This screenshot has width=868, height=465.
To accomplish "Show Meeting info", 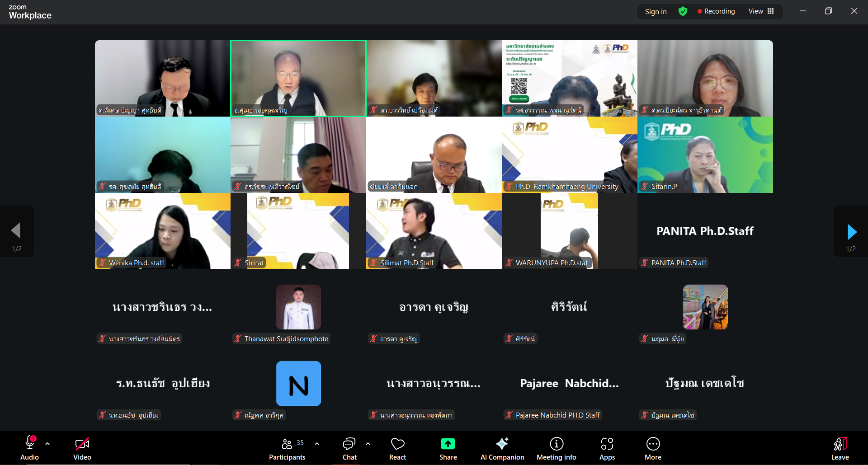I will [x=556, y=444].
